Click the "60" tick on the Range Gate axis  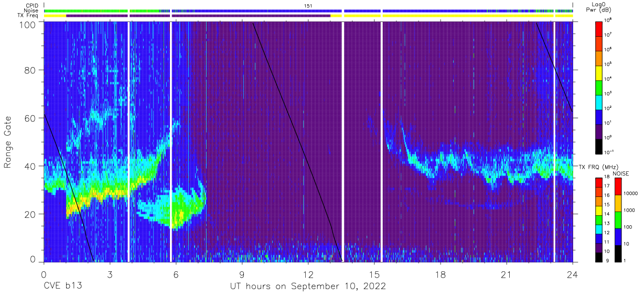[31, 118]
